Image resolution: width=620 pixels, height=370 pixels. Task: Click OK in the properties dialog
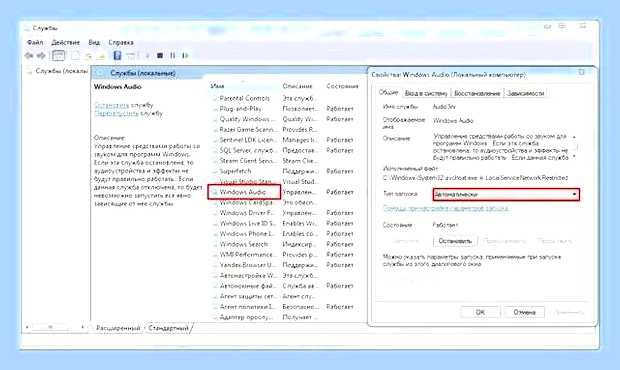click(480, 312)
